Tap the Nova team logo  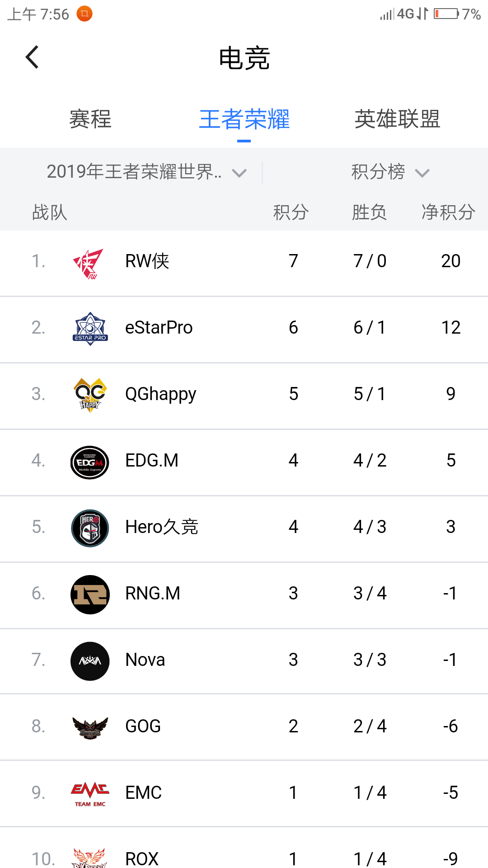tap(90, 661)
